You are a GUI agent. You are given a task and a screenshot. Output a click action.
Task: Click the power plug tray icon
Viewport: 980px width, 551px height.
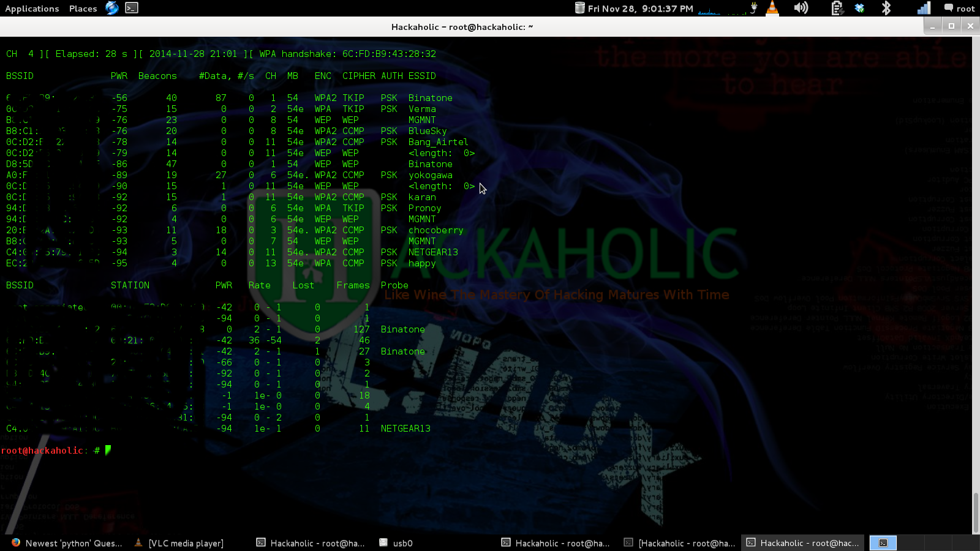pos(755,8)
